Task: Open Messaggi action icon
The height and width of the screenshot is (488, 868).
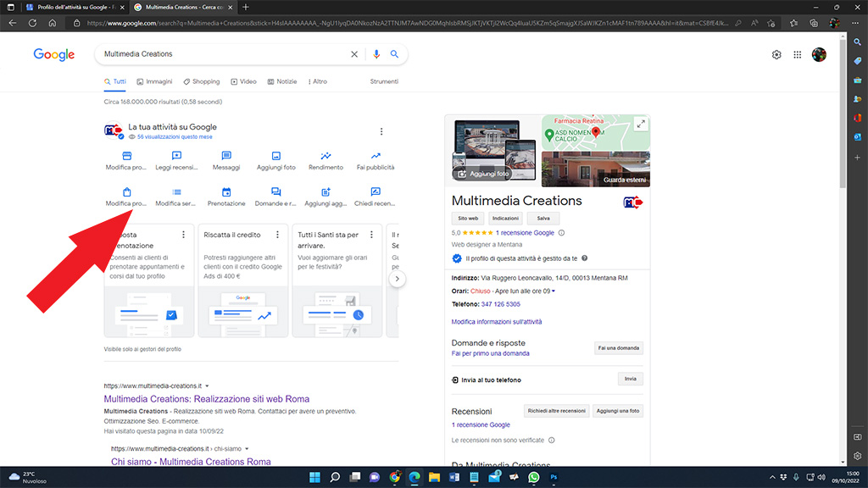Action: point(226,156)
